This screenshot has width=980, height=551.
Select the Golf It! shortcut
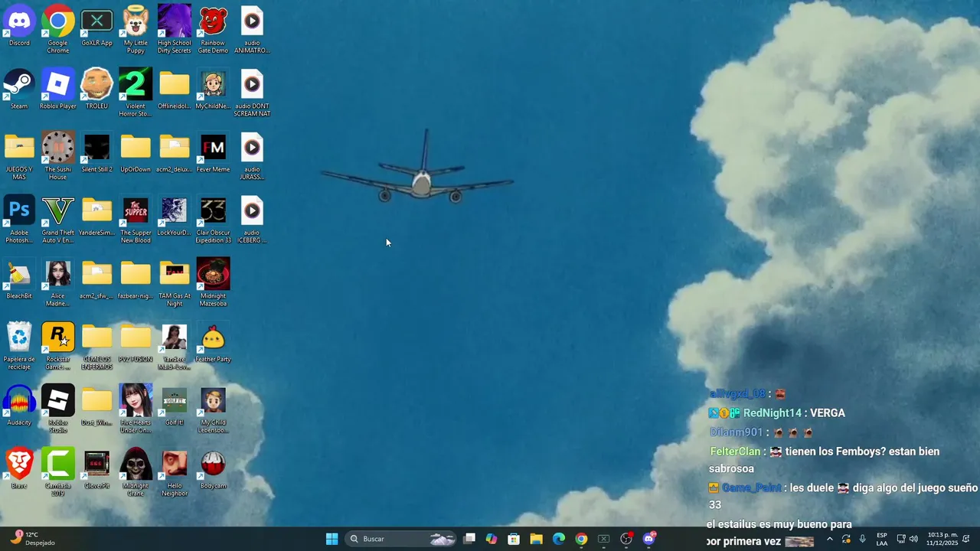[x=175, y=406]
